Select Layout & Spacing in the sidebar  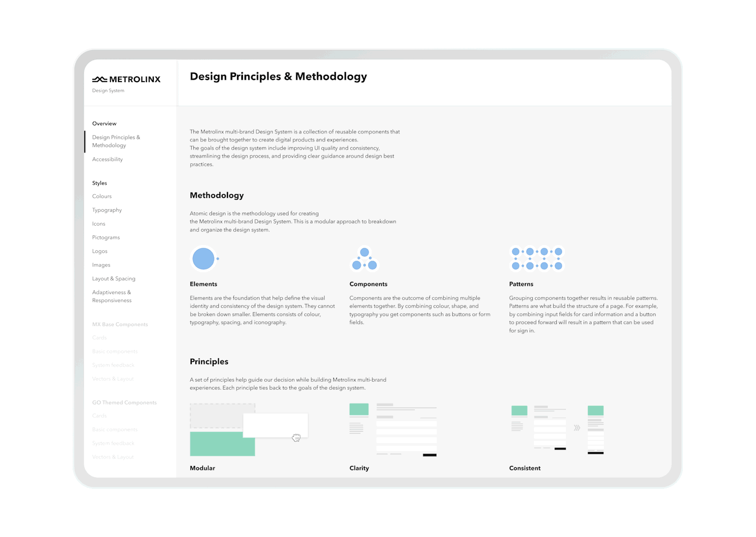click(x=114, y=279)
